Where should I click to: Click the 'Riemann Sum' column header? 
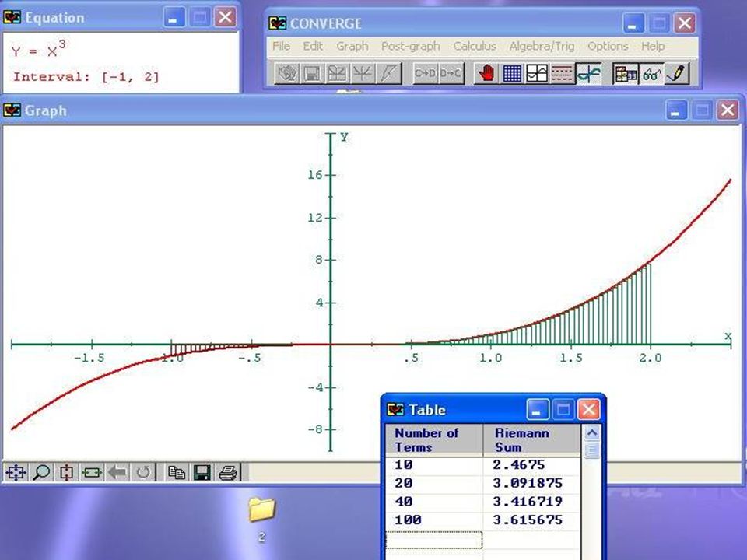531,440
